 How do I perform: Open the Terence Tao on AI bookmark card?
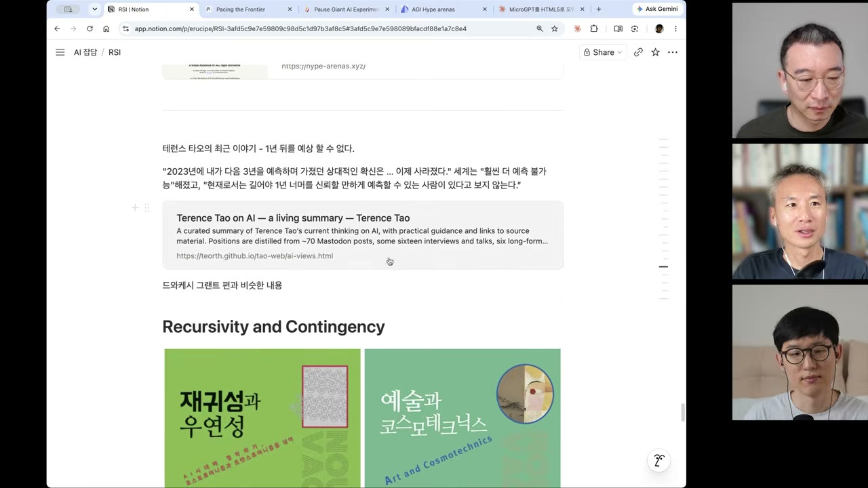pos(363,235)
